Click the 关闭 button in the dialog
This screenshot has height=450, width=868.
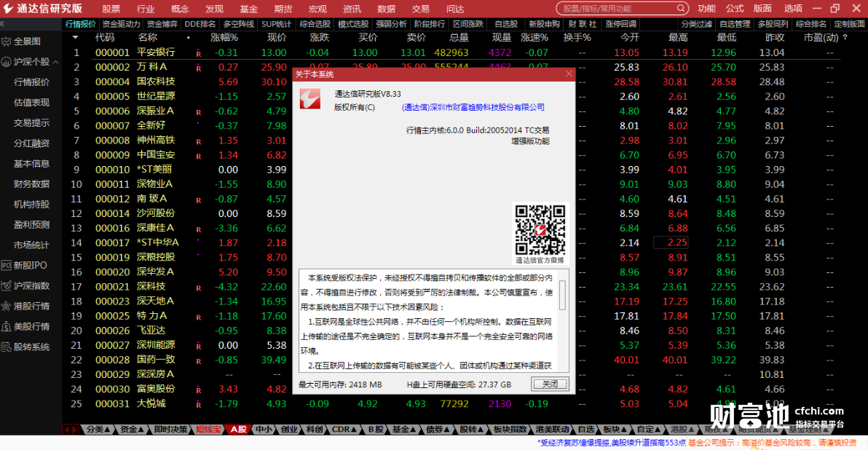tap(550, 384)
